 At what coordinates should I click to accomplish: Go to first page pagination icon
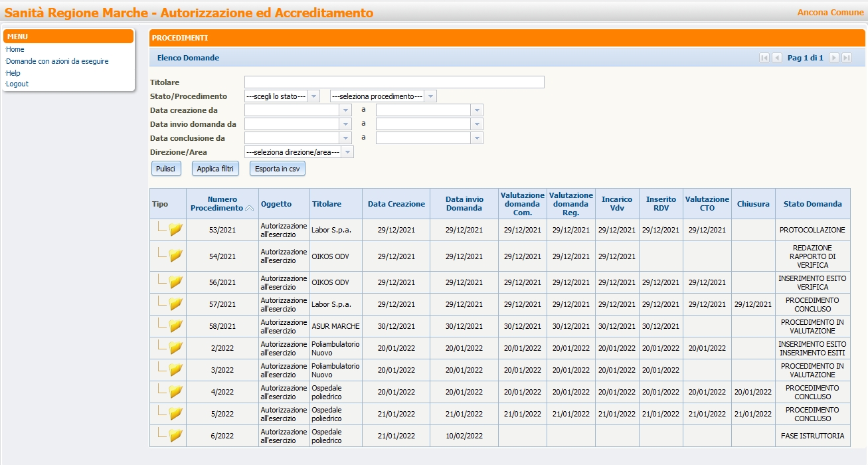pos(764,58)
